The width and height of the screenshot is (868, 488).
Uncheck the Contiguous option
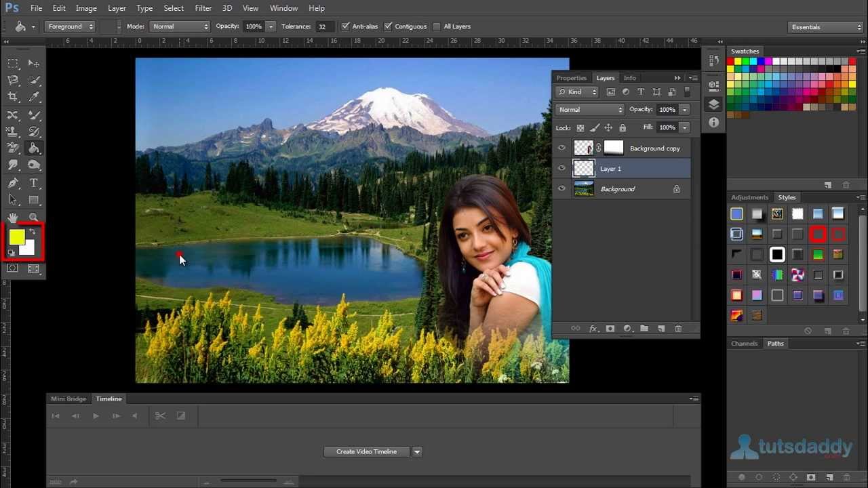click(x=389, y=26)
